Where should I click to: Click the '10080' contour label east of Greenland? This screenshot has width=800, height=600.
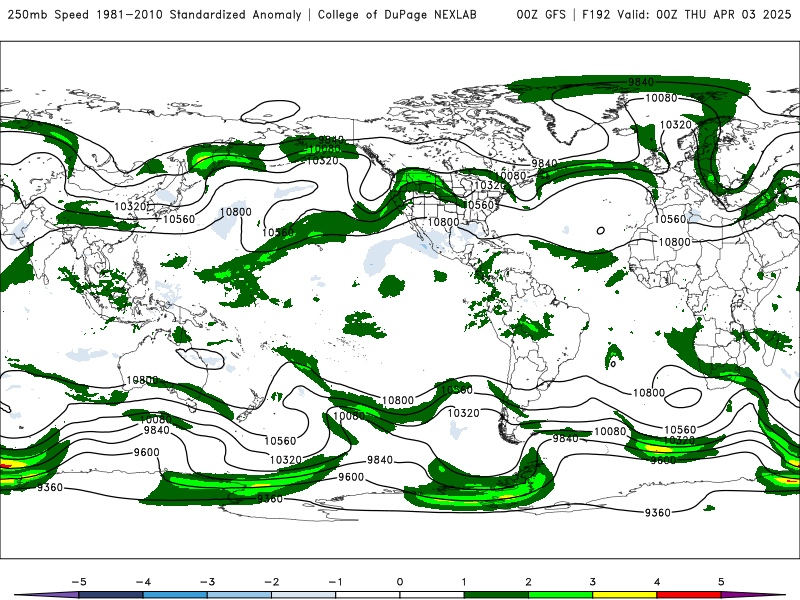(x=661, y=98)
